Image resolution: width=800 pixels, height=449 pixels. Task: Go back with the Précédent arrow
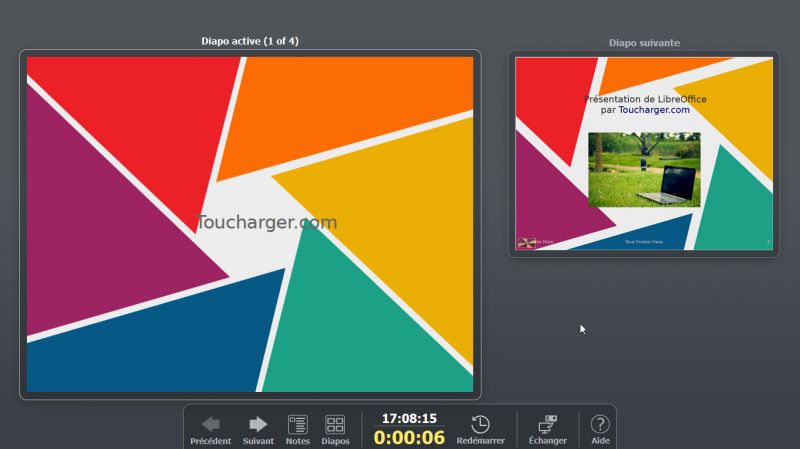click(x=210, y=430)
